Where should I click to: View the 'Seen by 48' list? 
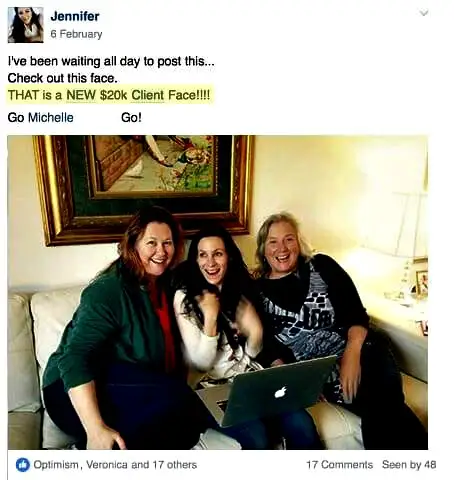(x=409, y=464)
